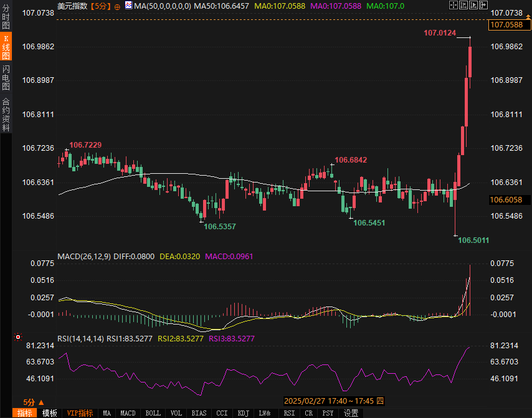Image resolution: width=532 pixels, height=418 pixels.
Task: Open 闪电图 view from sidebar
Action: click(6, 78)
